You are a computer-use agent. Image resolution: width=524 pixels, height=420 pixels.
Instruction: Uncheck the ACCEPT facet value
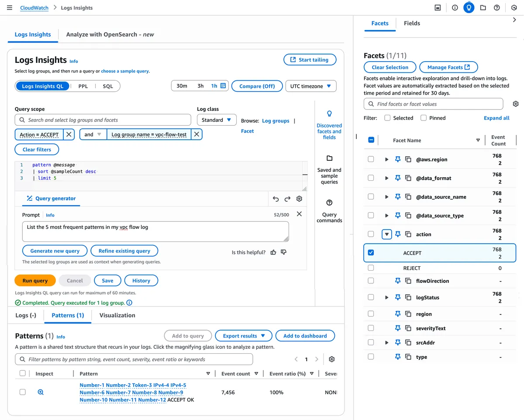[x=371, y=253]
